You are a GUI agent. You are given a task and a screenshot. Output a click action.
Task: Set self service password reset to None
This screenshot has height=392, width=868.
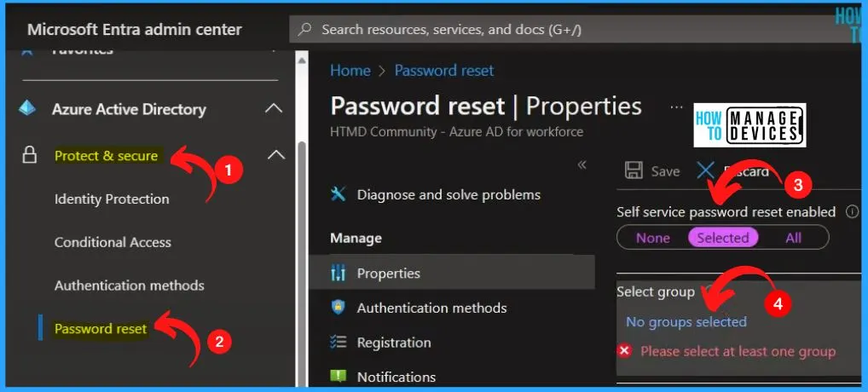point(652,238)
